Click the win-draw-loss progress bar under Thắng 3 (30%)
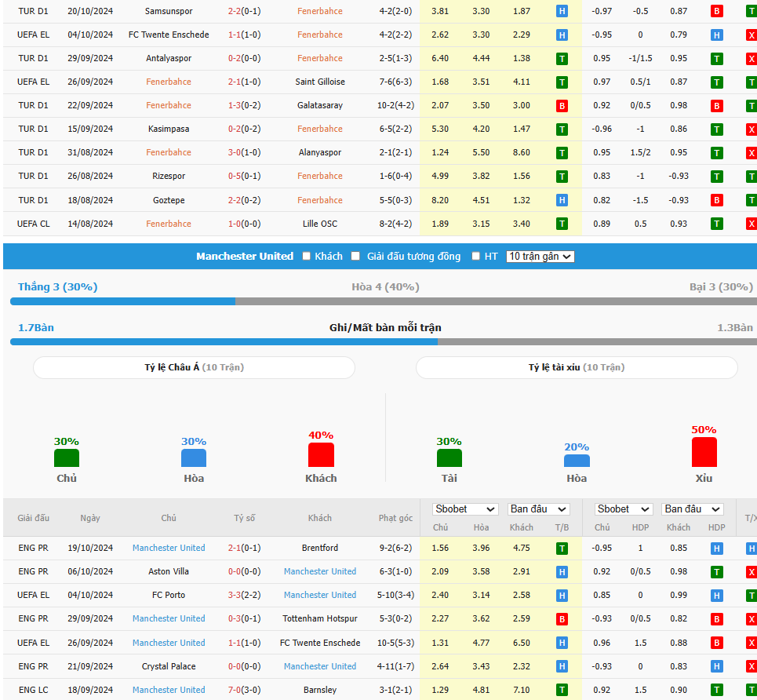 (x=384, y=301)
